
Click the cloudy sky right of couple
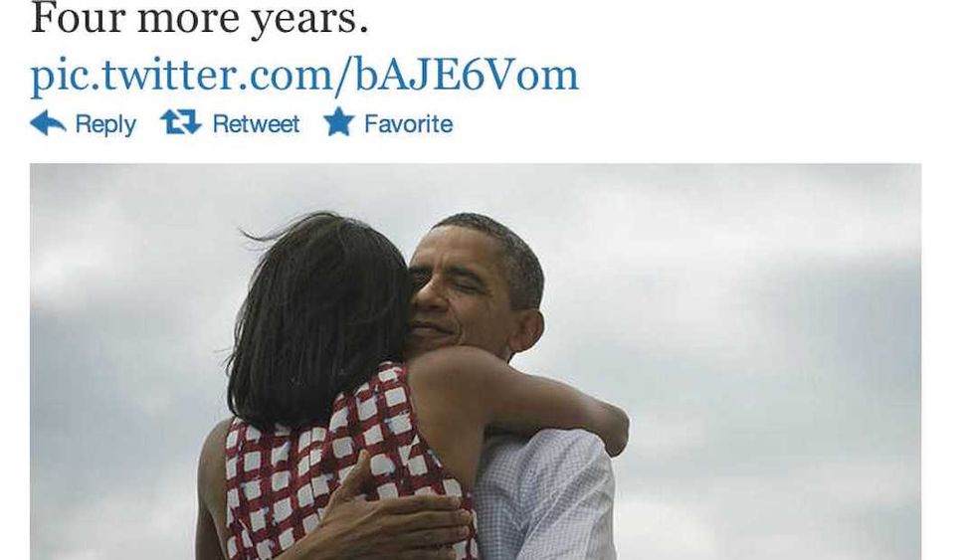[771, 360]
